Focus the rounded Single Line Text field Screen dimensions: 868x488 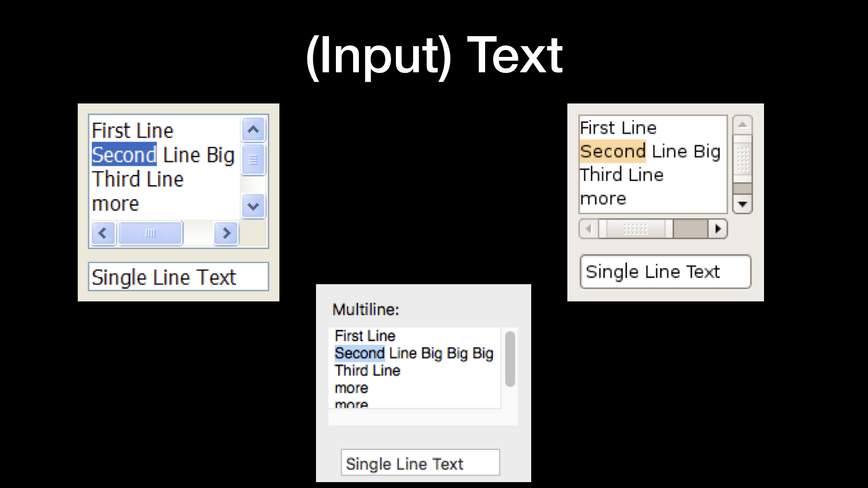pos(665,272)
